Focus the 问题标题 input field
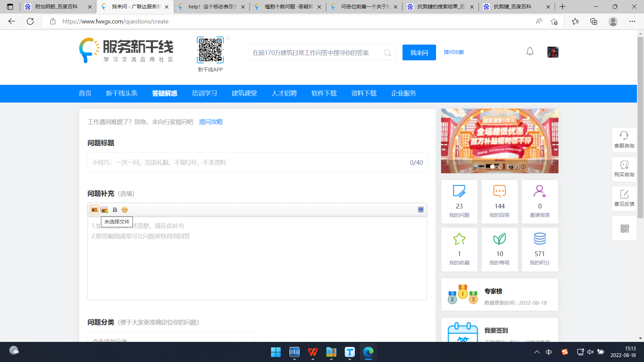Screen dimensions: 644x362 [x=258, y=162]
